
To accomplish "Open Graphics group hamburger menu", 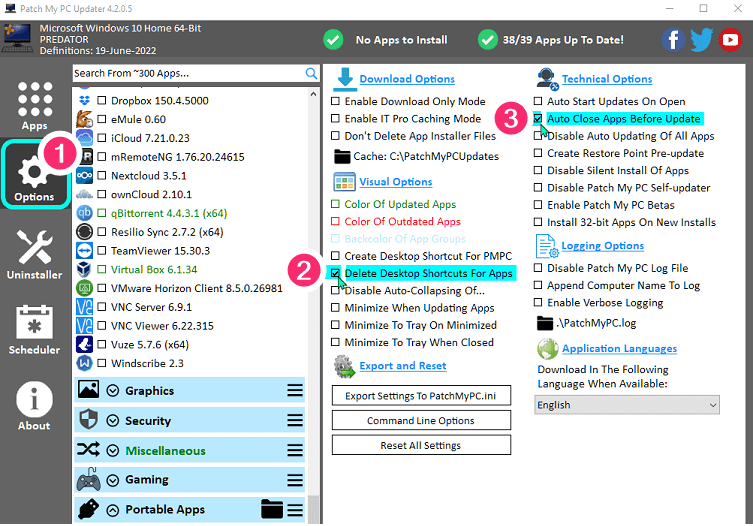I will (x=295, y=391).
